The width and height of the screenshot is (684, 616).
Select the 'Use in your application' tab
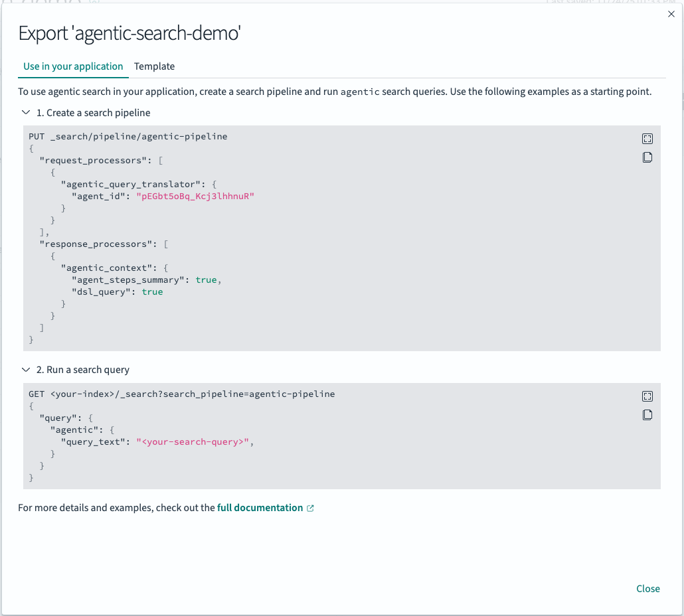pyautogui.click(x=73, y=66)
